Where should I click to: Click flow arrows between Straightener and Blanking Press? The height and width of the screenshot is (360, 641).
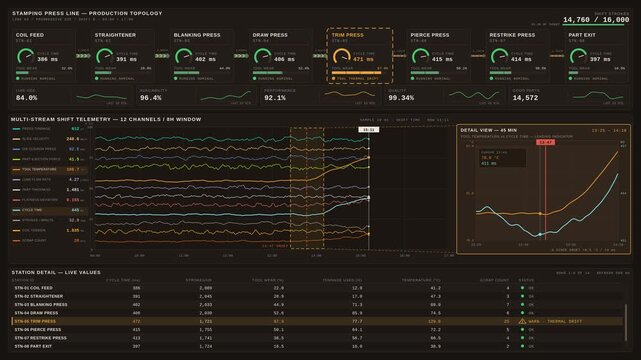tap(162, 56)
